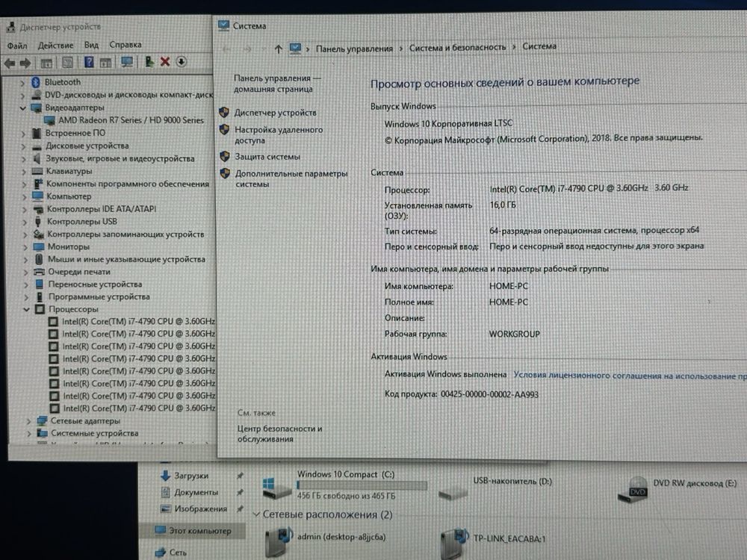Click the scan for hardware changes monitor icon
This screenshot has width=747, height=560.
[127, 62]
